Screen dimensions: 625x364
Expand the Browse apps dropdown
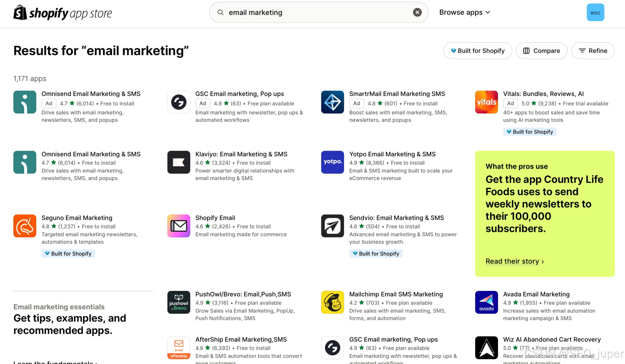[x=464, y=12]
